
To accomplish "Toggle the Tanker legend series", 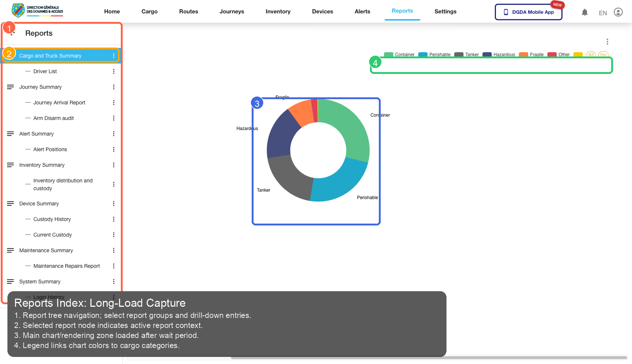I will 467,55.
